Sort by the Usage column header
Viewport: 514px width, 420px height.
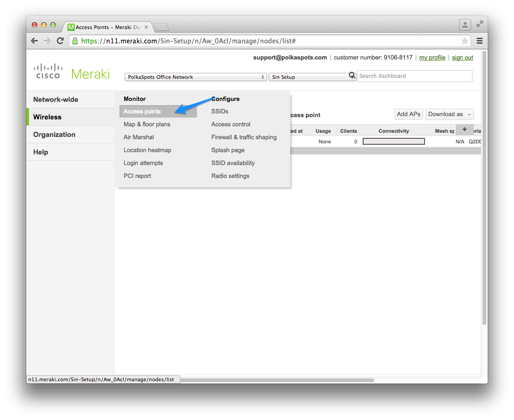(323, 131)
